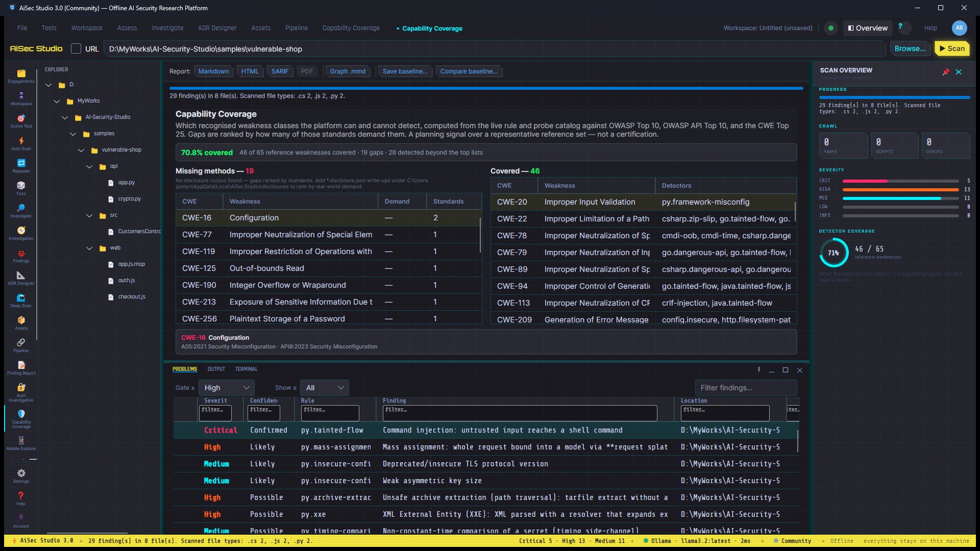Viewport: 980px width, 551px height.
Task: Open crypto.py in the explorer
Action: (129, 199)
